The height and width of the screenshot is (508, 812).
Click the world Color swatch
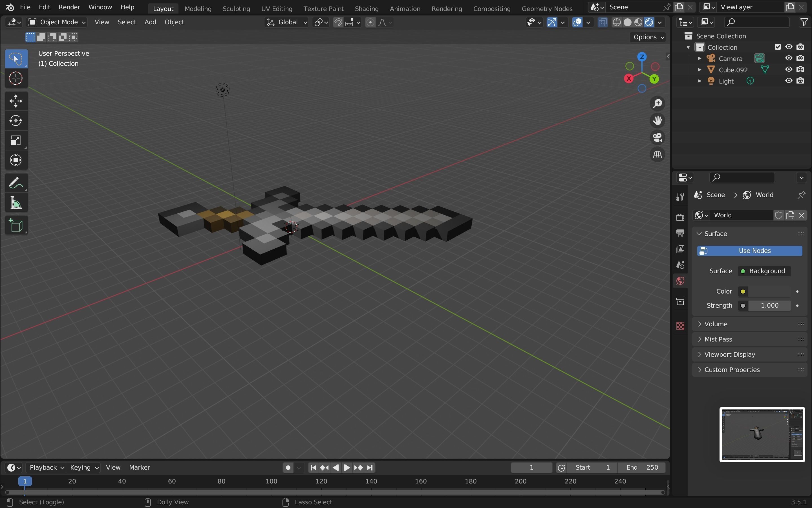click(x=769, y=291)
